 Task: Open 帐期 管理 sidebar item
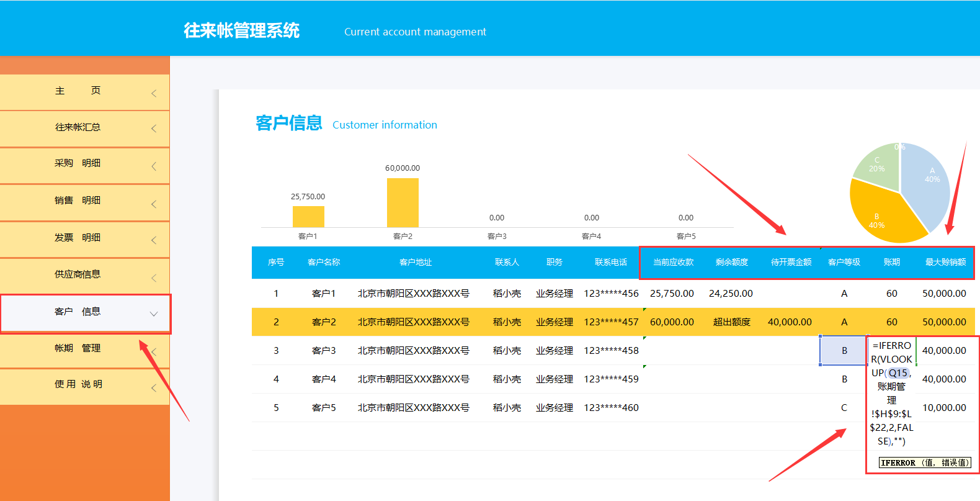(x=84, y=350)
